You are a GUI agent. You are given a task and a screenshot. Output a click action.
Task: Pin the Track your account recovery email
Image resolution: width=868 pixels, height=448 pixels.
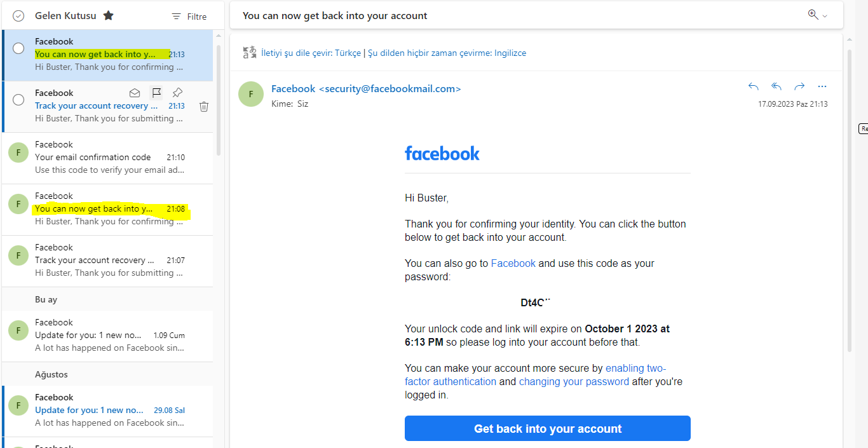178,93
